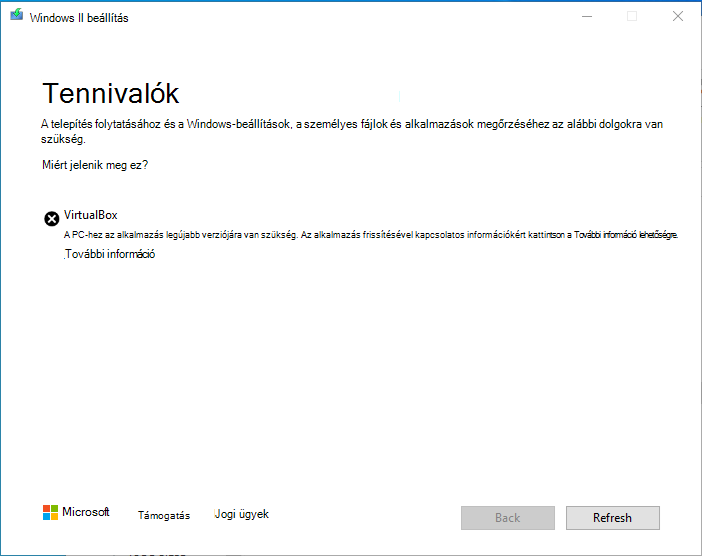
Task: Open the Miért jelenik meg ez? link
Action: (x=95, y=165)
